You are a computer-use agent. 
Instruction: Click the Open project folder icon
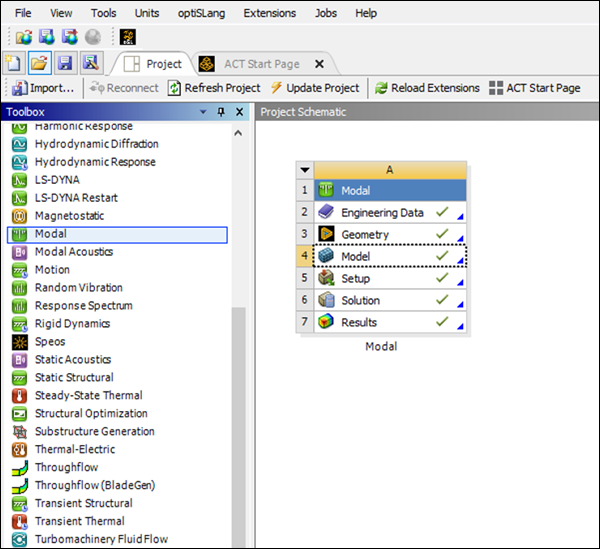point(39,64)
